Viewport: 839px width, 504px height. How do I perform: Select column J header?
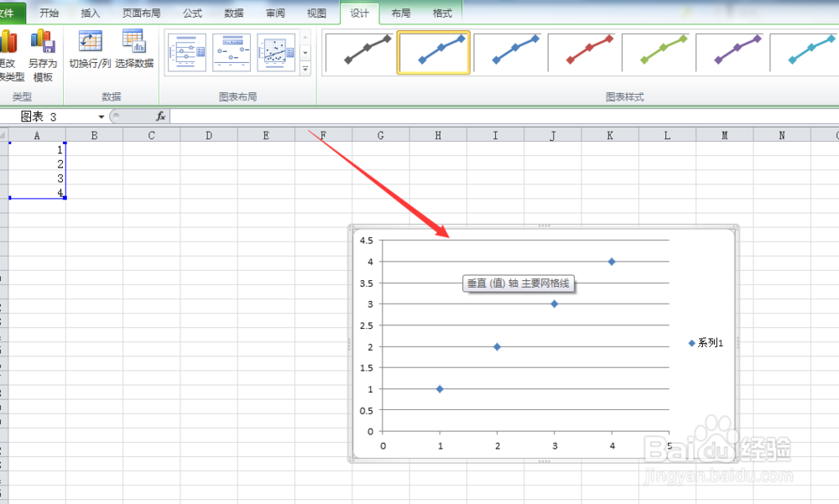click(552, 135)
